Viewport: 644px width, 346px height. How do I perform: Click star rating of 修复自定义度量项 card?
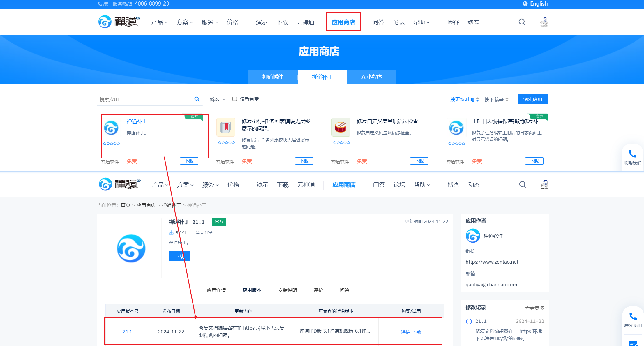(x=342, y=142)
